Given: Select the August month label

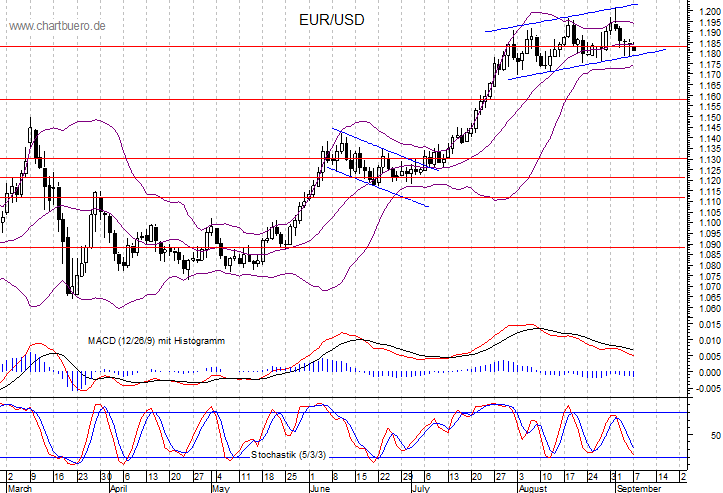Looking at the screenshot, I should click(533, 488).
